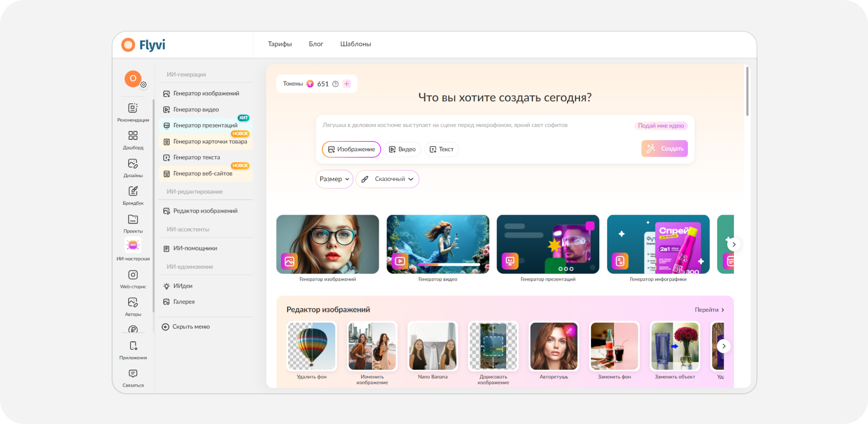Image resolution: width=868 pixels, height=424 pixels.
Task: Open Web-сторис in the sidebar
Action: [x=133, y=279]
